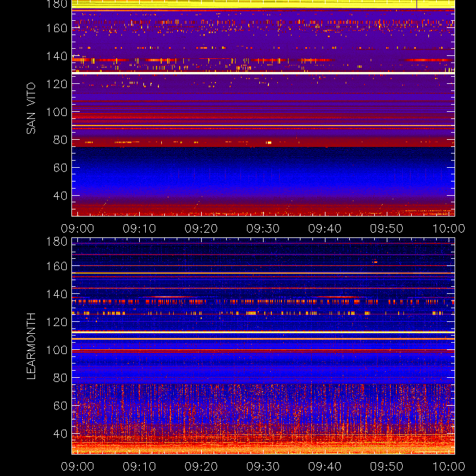This screenshot has width=476, height=476.
Task: Select the 180 frequency tick in the Learmonth plot
Action: (x=57, y=242)
